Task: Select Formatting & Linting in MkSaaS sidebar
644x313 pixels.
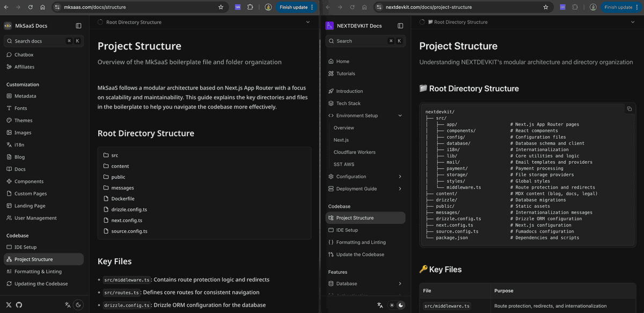Action: [x=43, y=272]
